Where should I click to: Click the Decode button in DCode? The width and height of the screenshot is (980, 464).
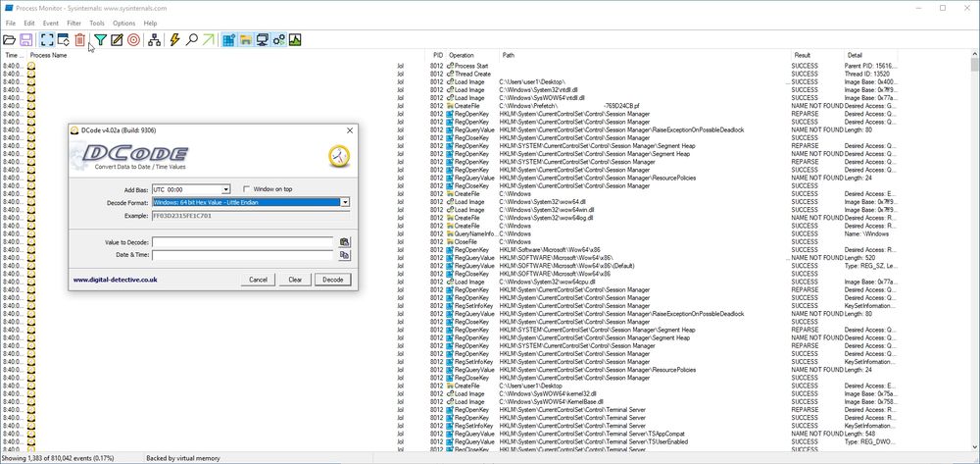[332, 280]
